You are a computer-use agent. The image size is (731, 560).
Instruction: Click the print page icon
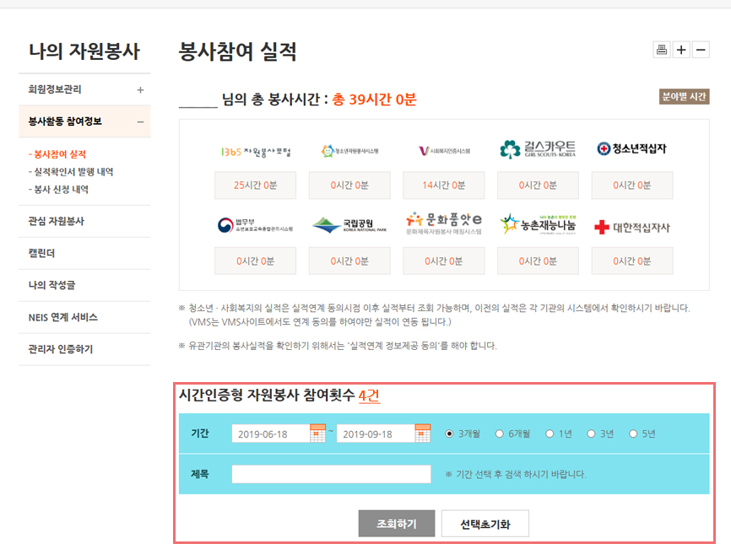662,50
